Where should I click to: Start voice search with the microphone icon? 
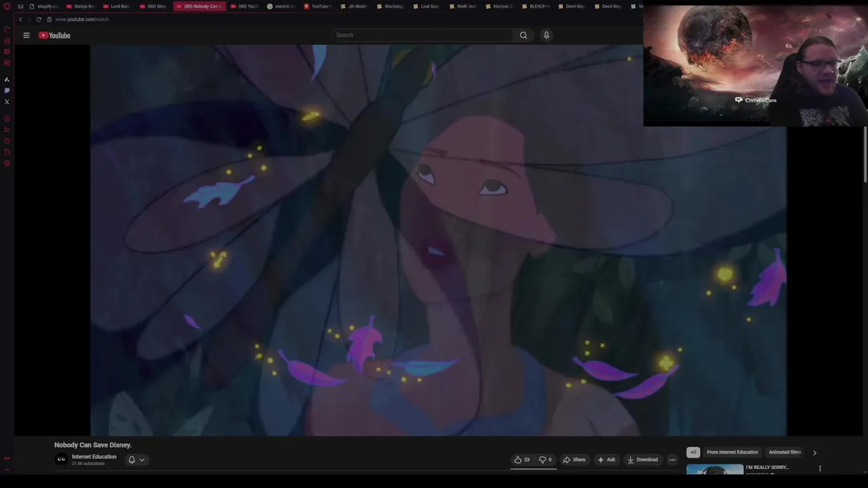[546, 35]
